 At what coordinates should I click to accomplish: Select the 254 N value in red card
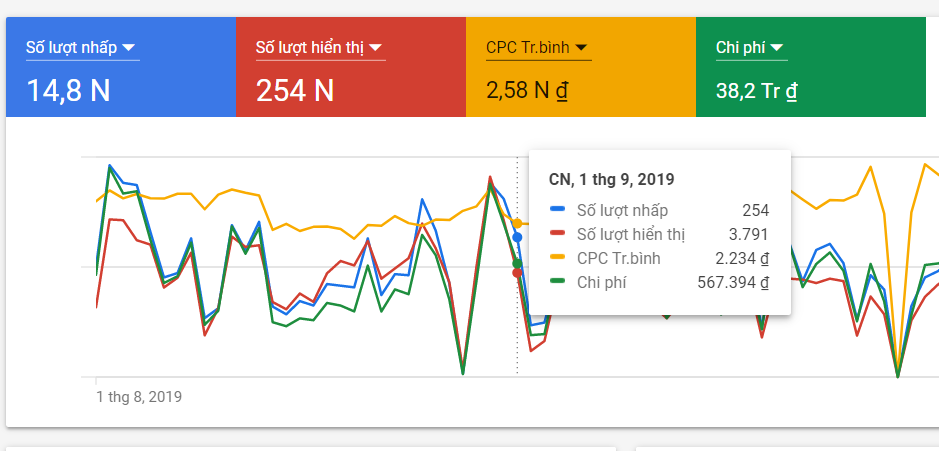(x=294, y=91)
